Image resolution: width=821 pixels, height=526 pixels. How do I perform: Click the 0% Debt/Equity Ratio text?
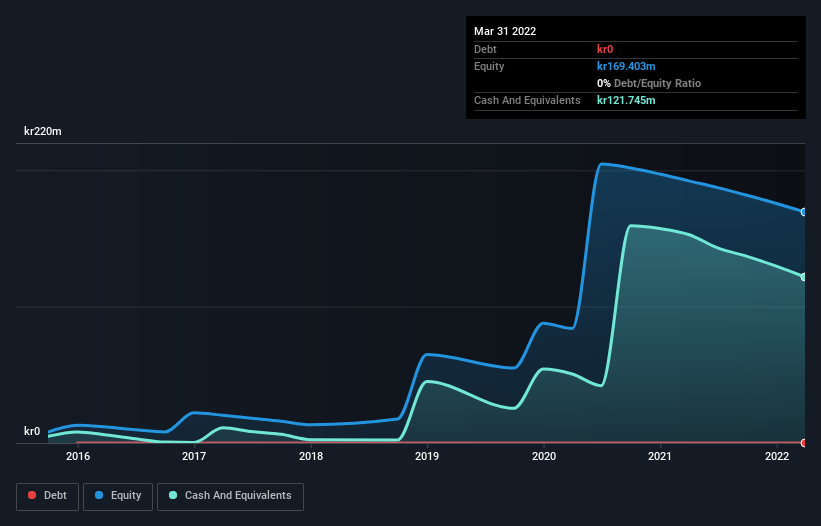pos(649,83)
